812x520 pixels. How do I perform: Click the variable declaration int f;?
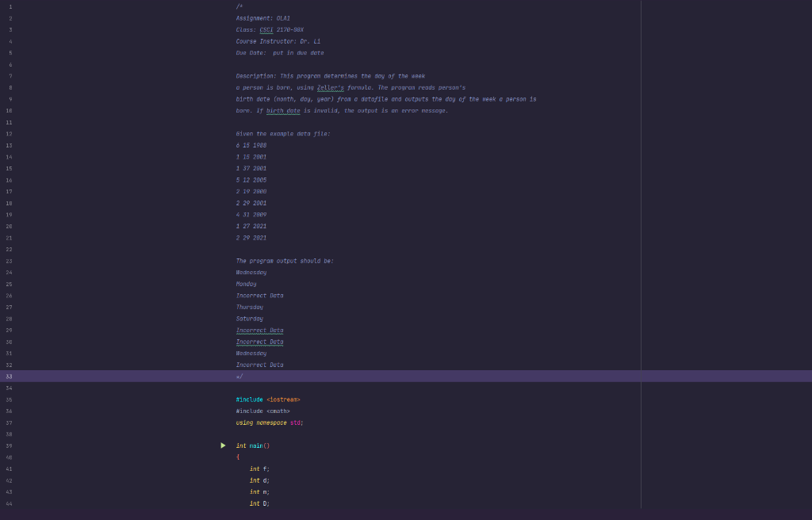[x=259, y=468]
